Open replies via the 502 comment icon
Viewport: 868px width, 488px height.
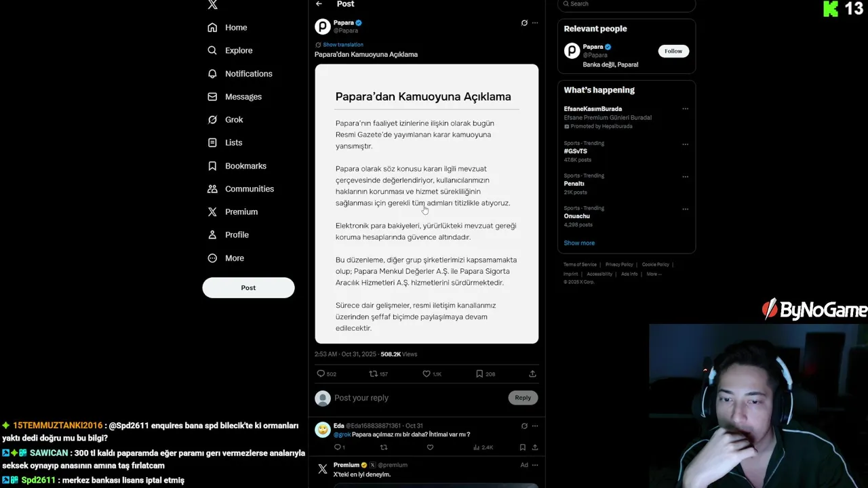[321, 373]
